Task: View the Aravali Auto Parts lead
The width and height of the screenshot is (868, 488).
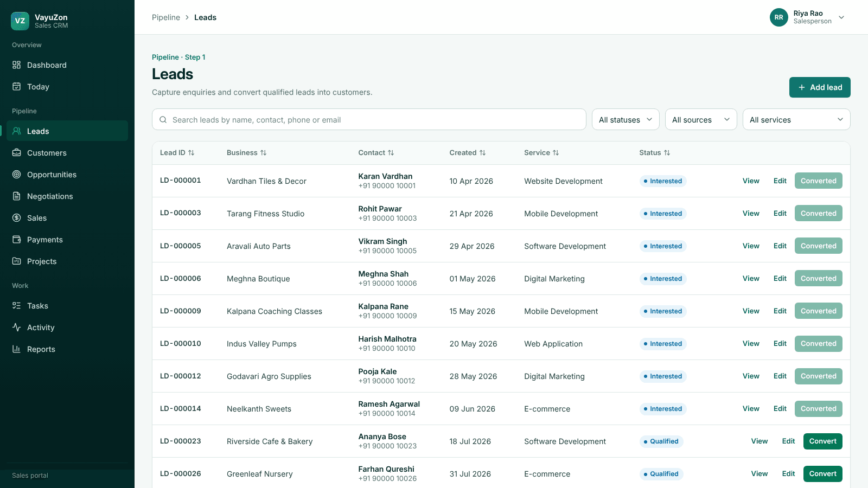Action: tap(751, 246)
